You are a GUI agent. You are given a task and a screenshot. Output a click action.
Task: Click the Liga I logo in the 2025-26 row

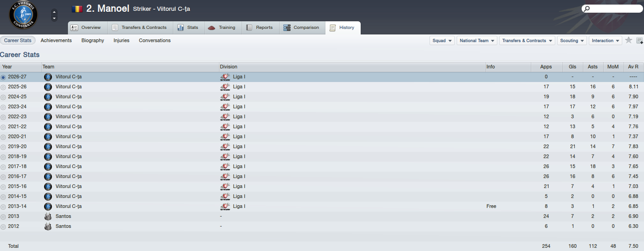point(225,87)
